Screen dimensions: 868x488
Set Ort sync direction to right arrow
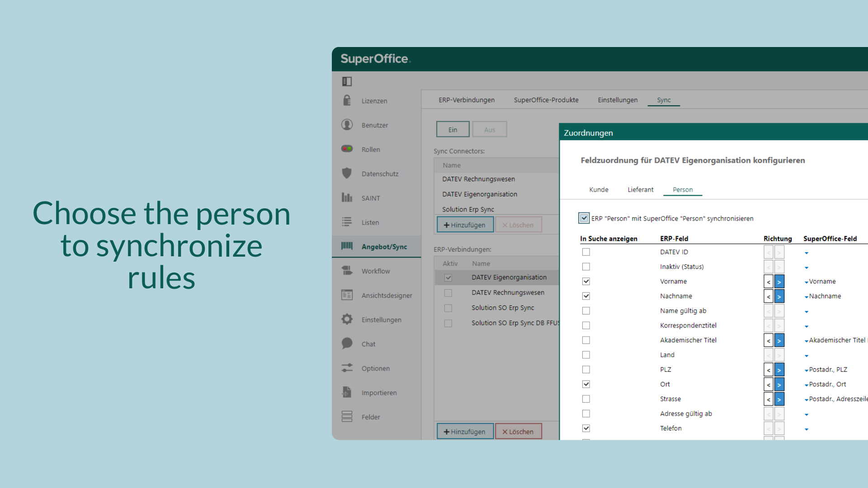779,384
